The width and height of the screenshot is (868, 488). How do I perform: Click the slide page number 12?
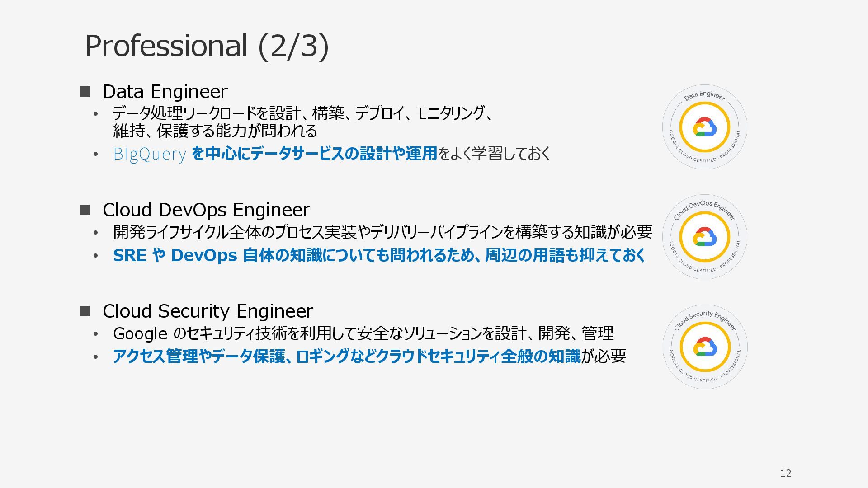(786, 473)
